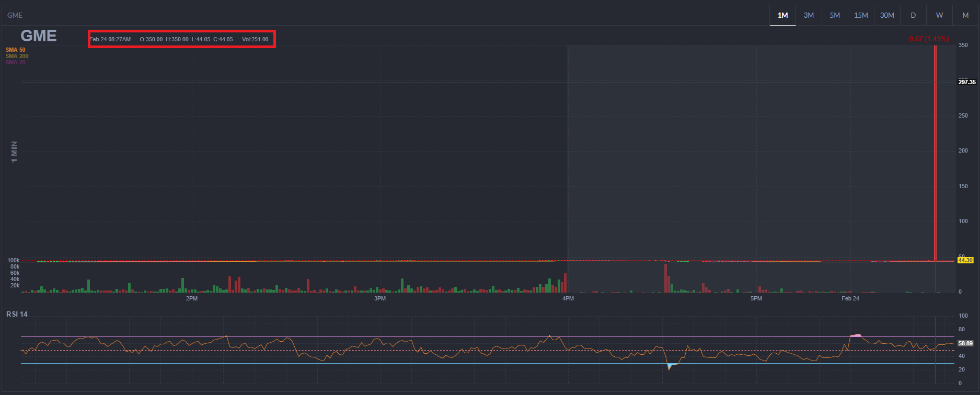Click the Vol:251.00 volume readout
Viewport: 980px width, 395px height.
[x=255, y=39]
